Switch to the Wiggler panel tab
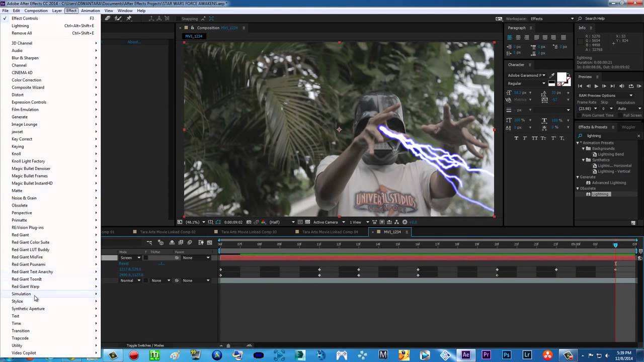This screenshot has width=644, height=362. [628, 127]
